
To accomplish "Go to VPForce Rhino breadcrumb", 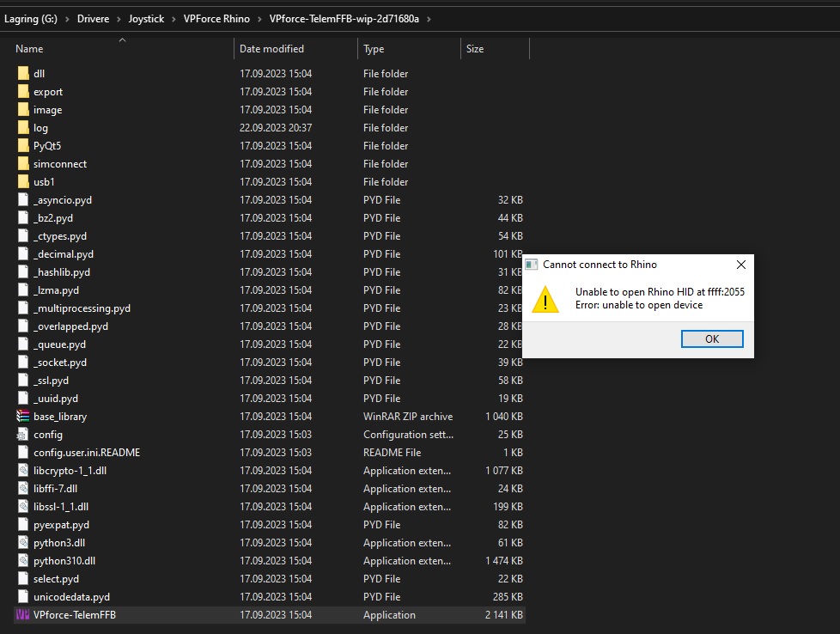I will point(216,19).
